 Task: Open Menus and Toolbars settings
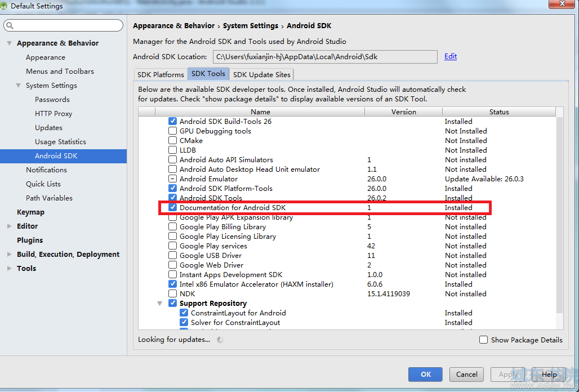(60, 71)
